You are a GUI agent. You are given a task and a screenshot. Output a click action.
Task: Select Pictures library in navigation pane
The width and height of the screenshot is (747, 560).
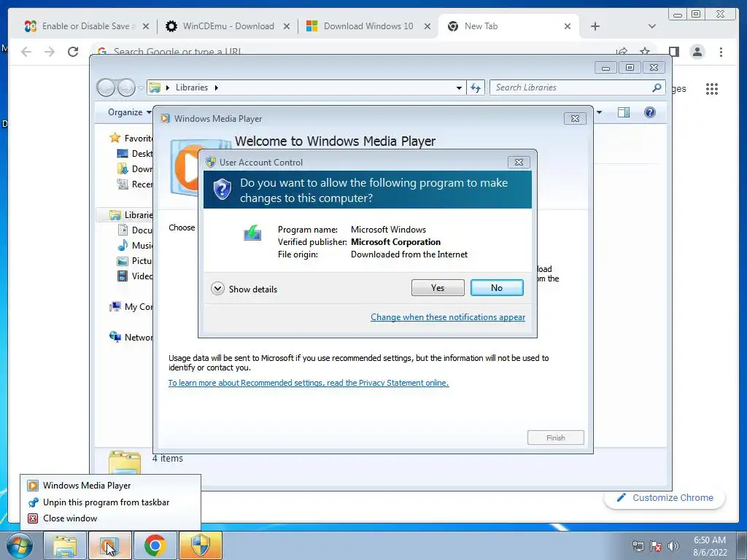click(134, 260)
